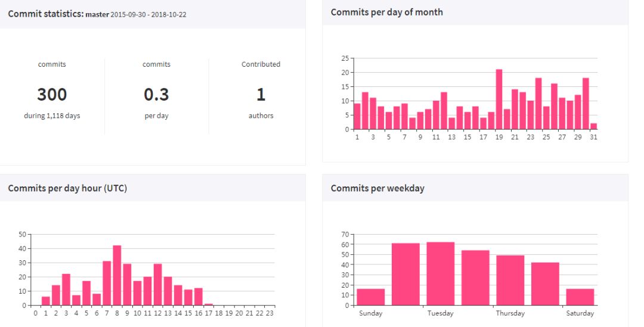Click the Commit statistics heading
Image resolution: width=644 pixels, height=327 pixels.
point(45,14)
